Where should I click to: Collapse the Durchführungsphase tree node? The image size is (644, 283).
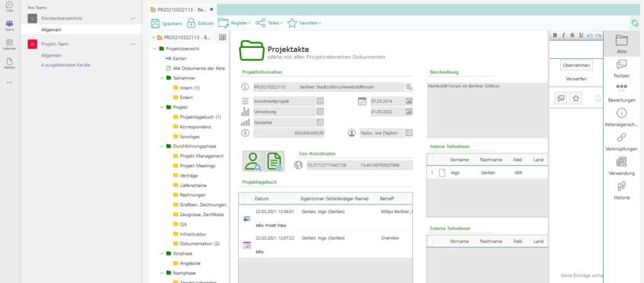[x=162, y=146]
